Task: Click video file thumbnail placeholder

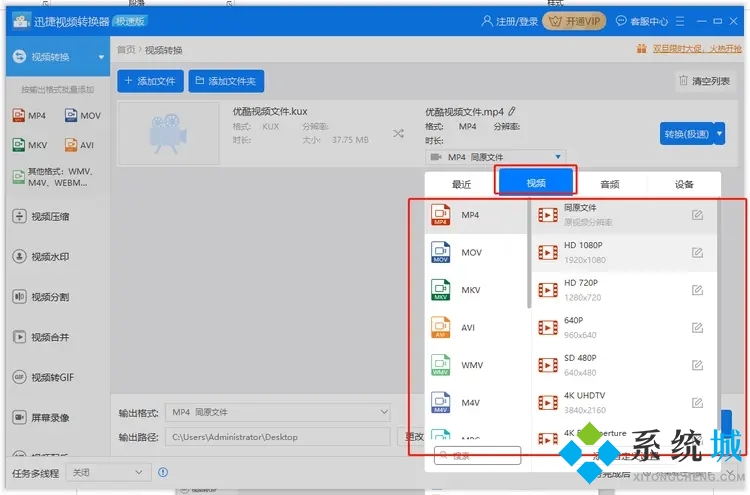Action: point(168,133)
